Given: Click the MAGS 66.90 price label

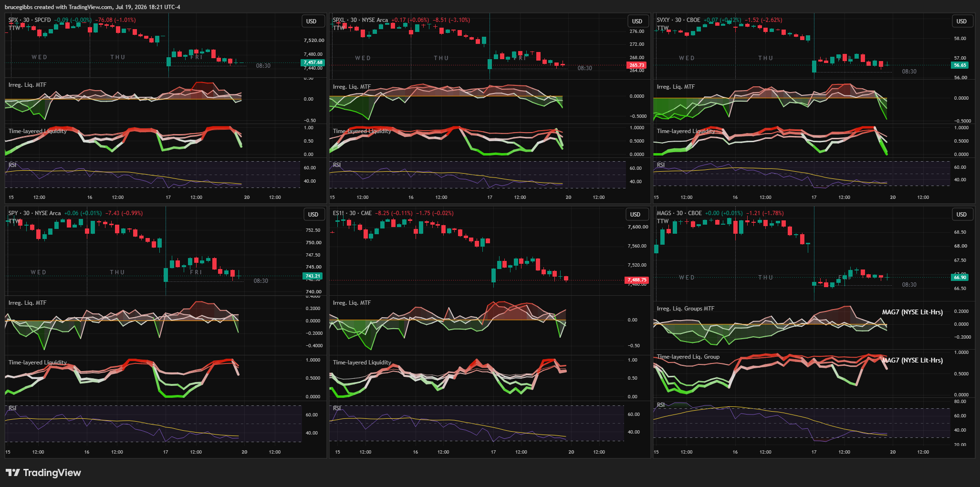Looking at the screenshot, I should tap(960, 277).
